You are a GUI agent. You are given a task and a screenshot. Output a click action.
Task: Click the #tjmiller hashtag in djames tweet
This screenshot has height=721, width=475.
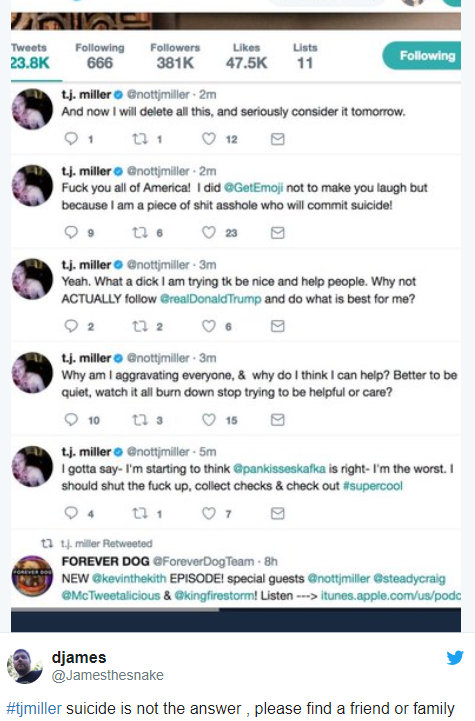(x=34, y=708)
